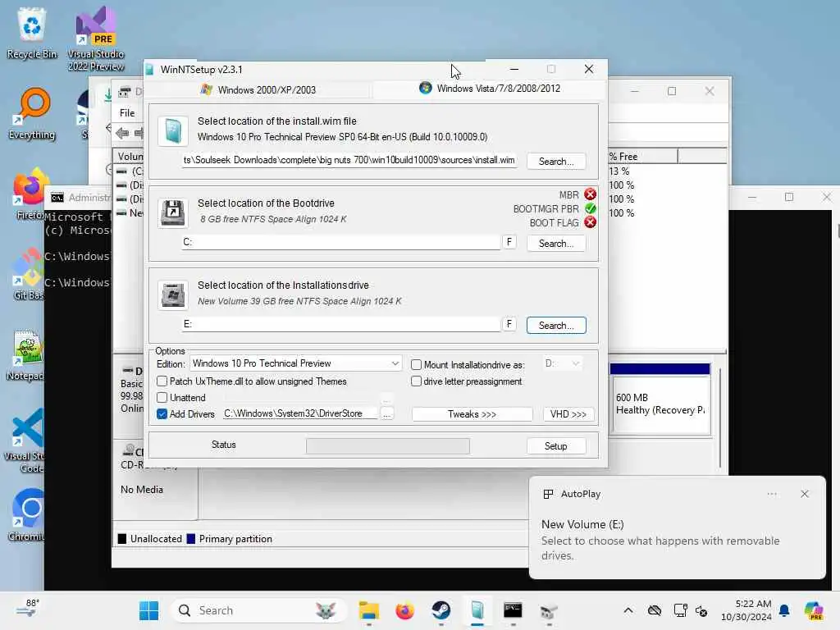Launch the Everything search shortcut
The image size is (840, 630).
pyautogui.click(x=32, y=113)
